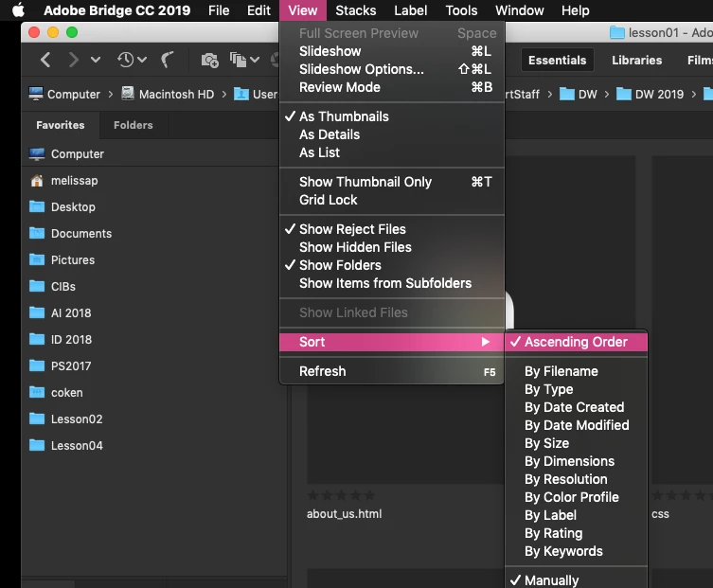
Task: Choose Review Mode from View menu
Action: [x=392, y=87]
